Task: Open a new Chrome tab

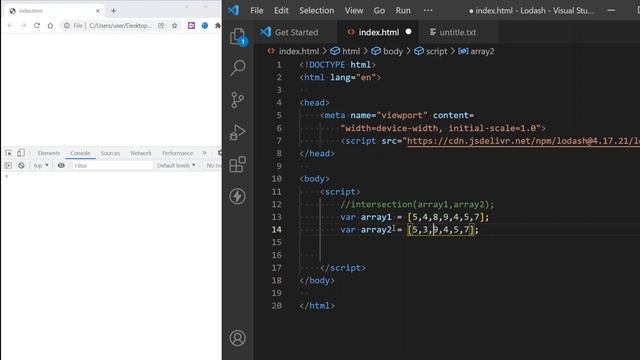Action: click(x=113, y=11)
